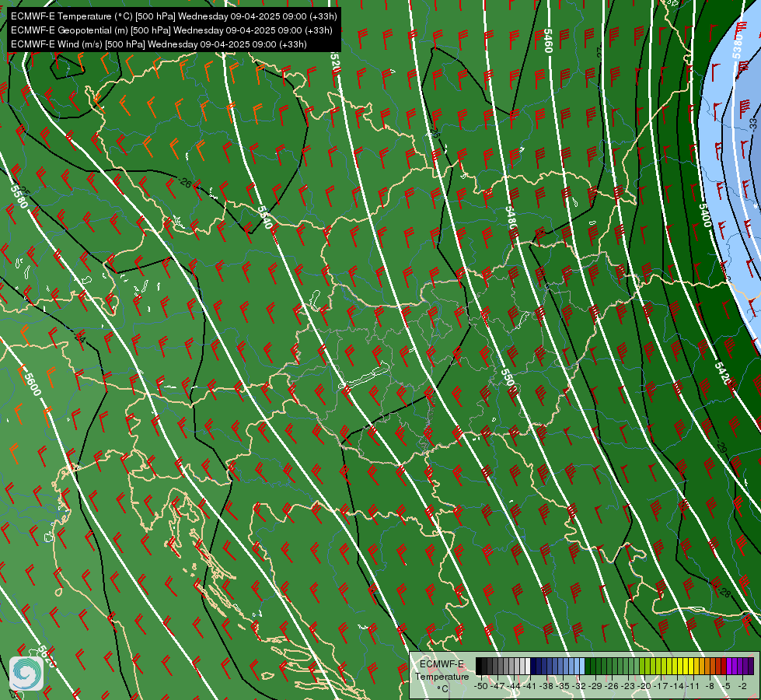
Task: Click the -50 legend value
Action: pos(480,686)
